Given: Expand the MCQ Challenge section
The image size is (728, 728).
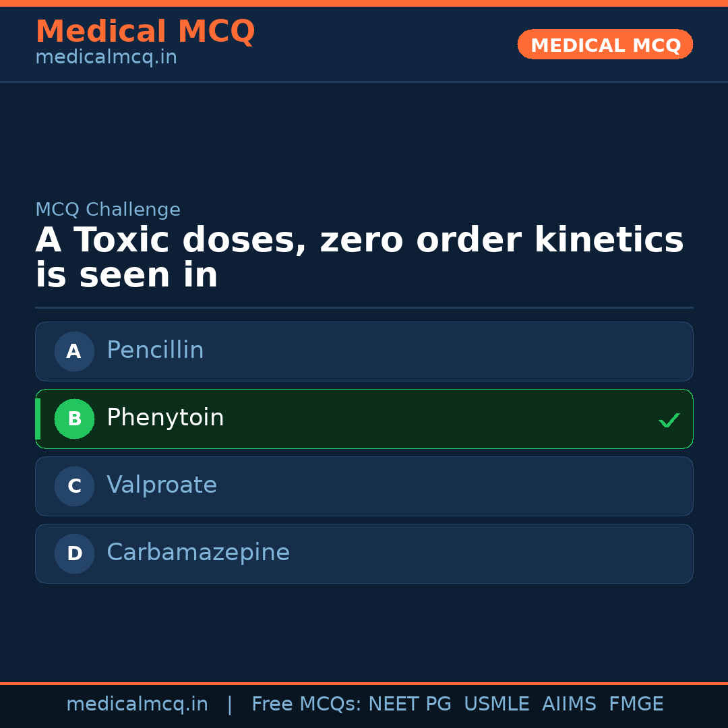Looking at the screenshot, I should click(x=108, y=210).
